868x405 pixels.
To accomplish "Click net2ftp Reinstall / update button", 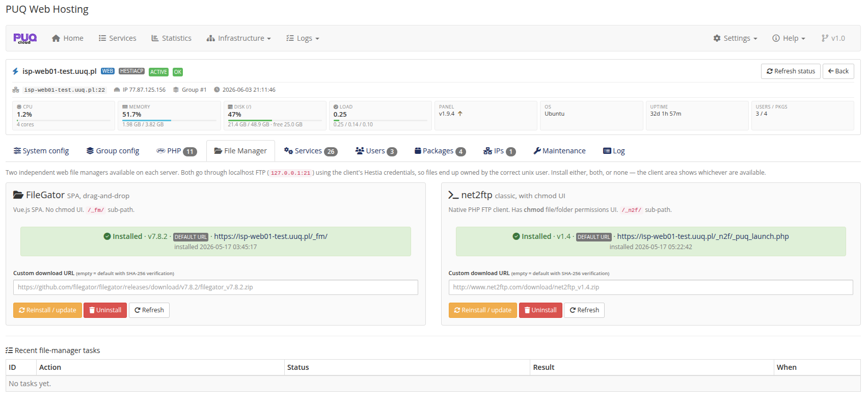I will (483, 310).
